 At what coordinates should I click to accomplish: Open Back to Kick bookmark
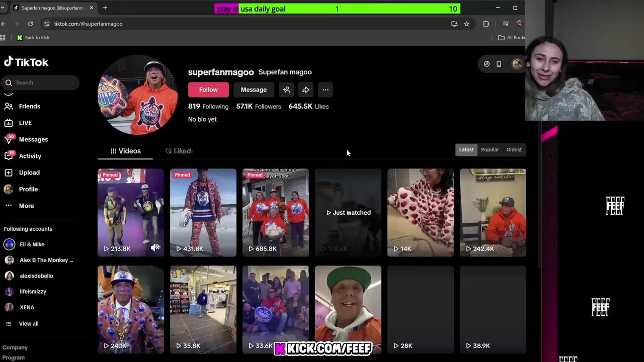33,38
